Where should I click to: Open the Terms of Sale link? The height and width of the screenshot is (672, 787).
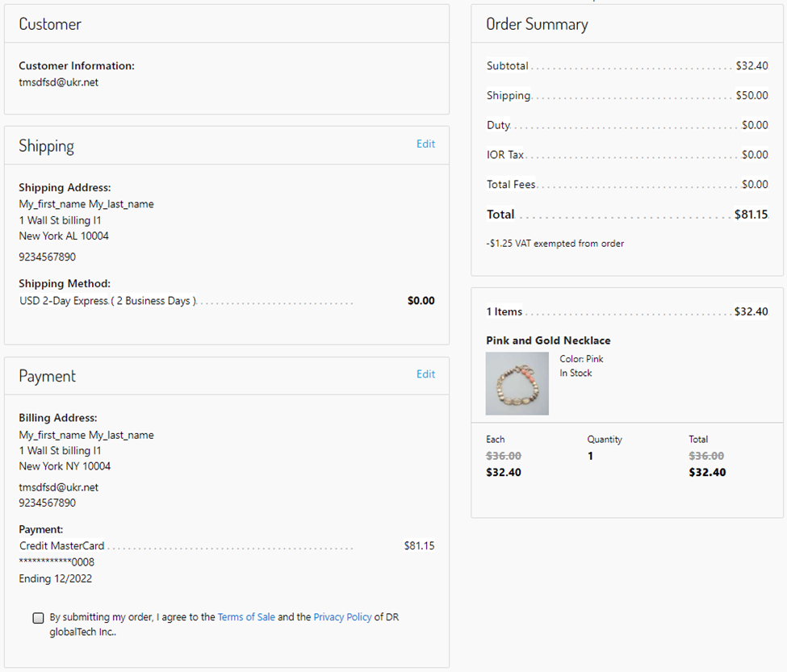tap(246, 617)
